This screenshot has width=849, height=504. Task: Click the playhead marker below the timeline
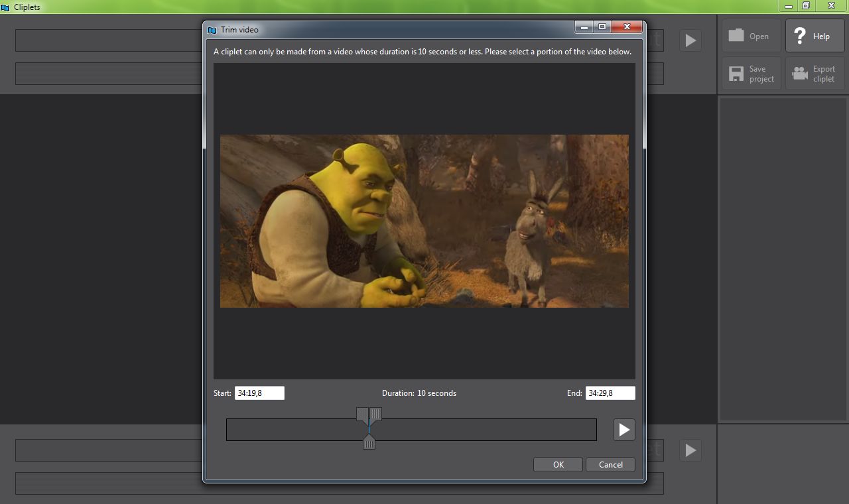(369, 442)
